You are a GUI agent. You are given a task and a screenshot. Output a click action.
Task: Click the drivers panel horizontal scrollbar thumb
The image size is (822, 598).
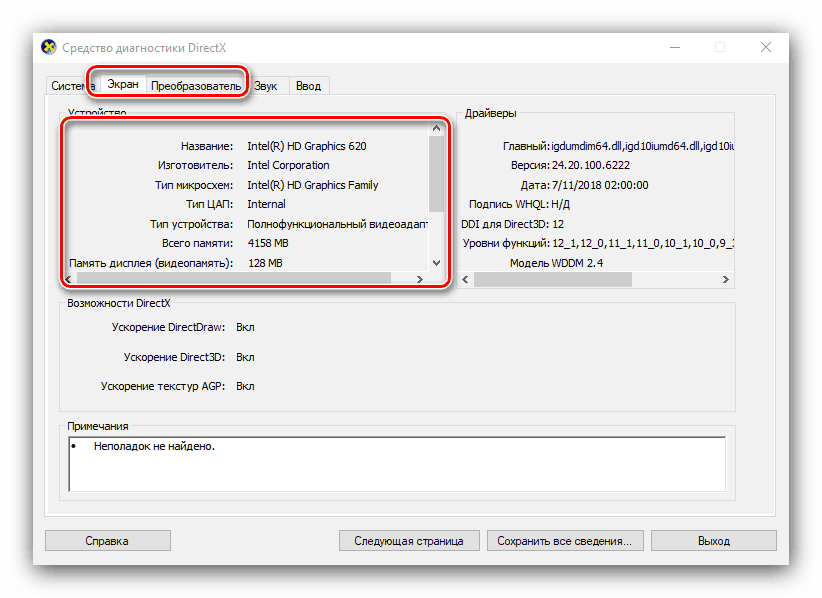coord(553,279)
